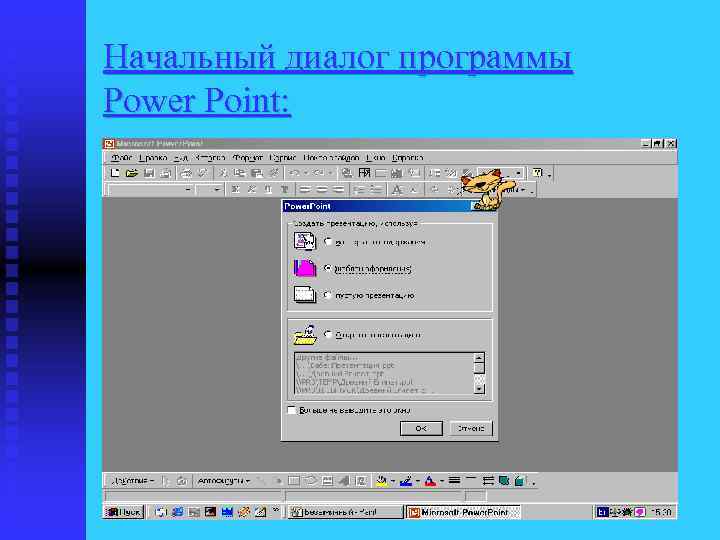
Task: Click the Open folder icon in the toolbar
Action: (x=132, y=173)
